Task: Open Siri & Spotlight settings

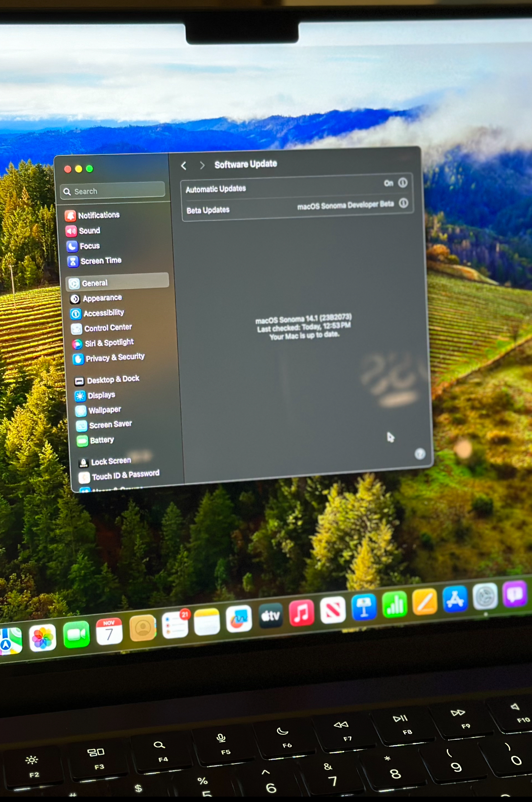Action: click(x=103, y=343)
